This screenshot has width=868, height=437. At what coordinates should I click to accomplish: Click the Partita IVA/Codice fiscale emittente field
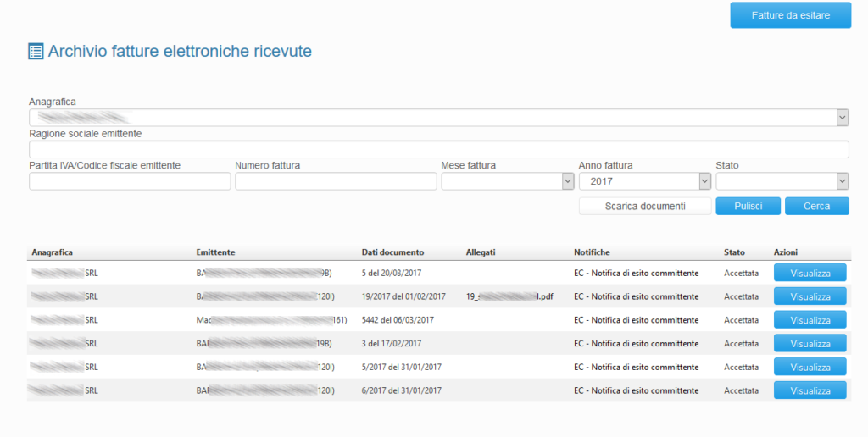tap(130, 181)
